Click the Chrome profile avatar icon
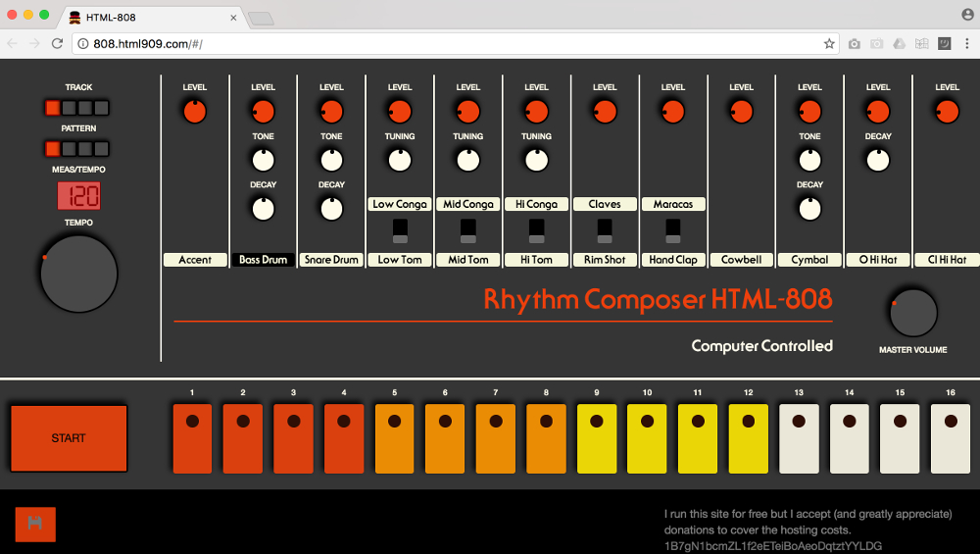 967,15
